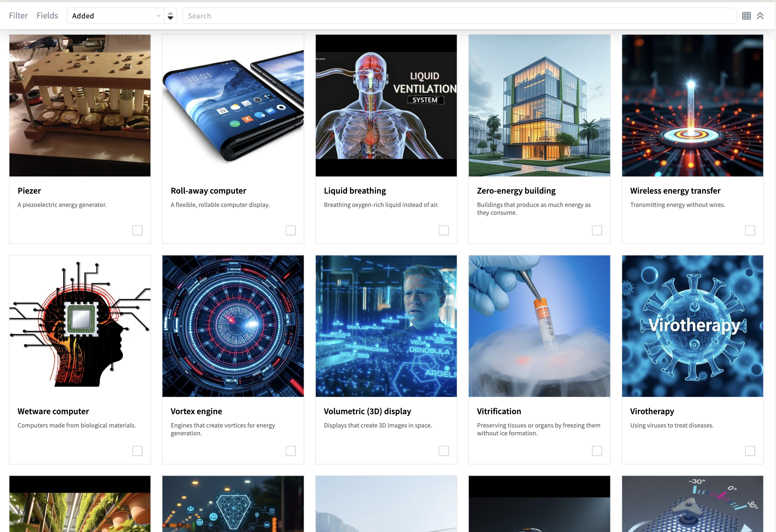This screenshot has width=776, height=532.
Task: Open the vertical garden plants thumbnail
Action: (80, 504)
